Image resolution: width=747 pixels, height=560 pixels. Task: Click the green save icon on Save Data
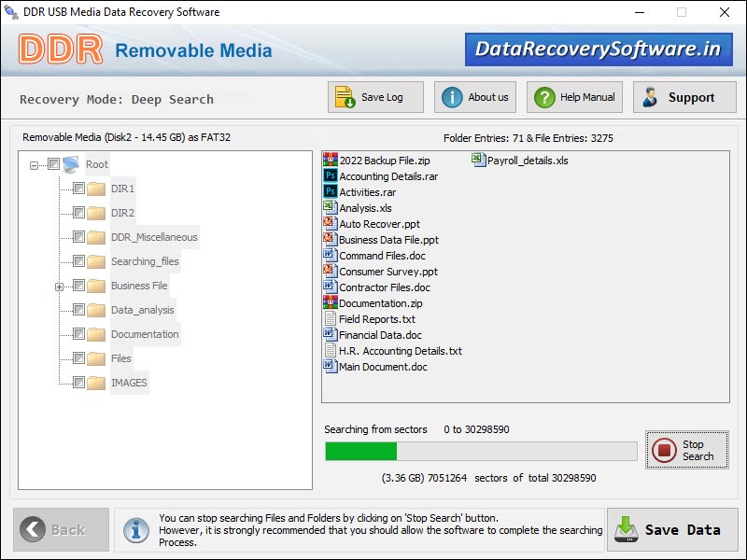[624, 529]
